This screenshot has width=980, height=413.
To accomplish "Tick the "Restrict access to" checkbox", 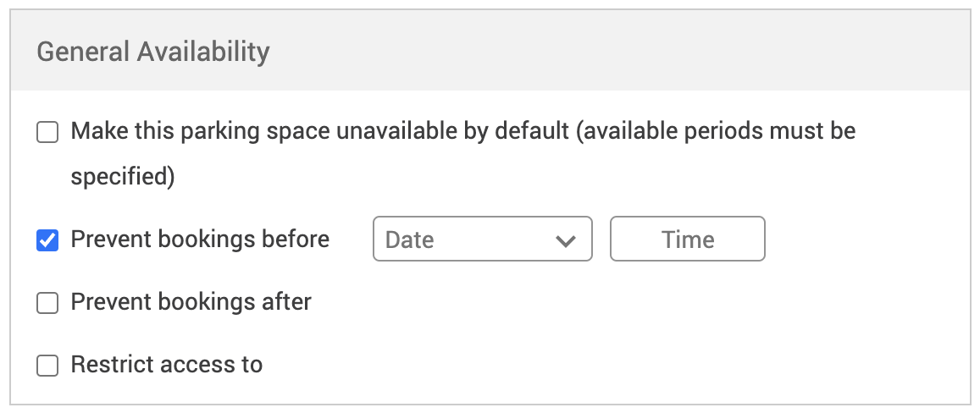I will pyautogui.click(x=47, y=366).
